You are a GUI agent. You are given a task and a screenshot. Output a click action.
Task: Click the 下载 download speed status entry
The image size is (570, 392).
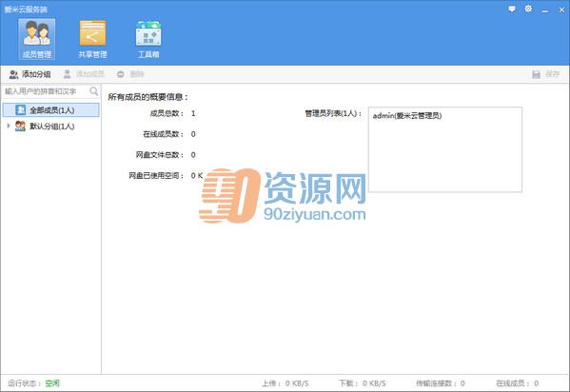click(x=363, y=383)
